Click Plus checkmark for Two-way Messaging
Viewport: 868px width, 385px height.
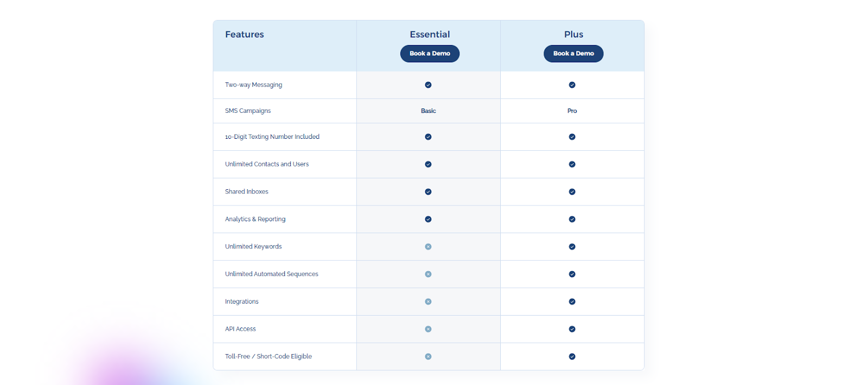[572, 85]
